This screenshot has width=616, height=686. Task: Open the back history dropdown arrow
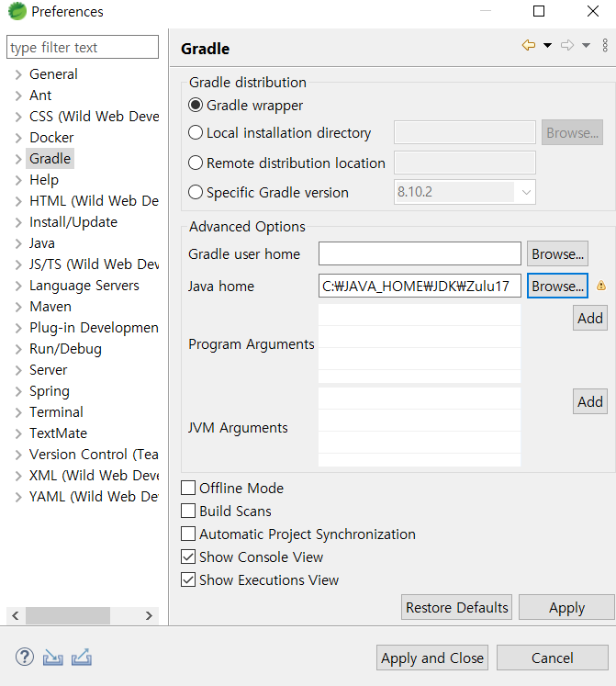(547, 45)
